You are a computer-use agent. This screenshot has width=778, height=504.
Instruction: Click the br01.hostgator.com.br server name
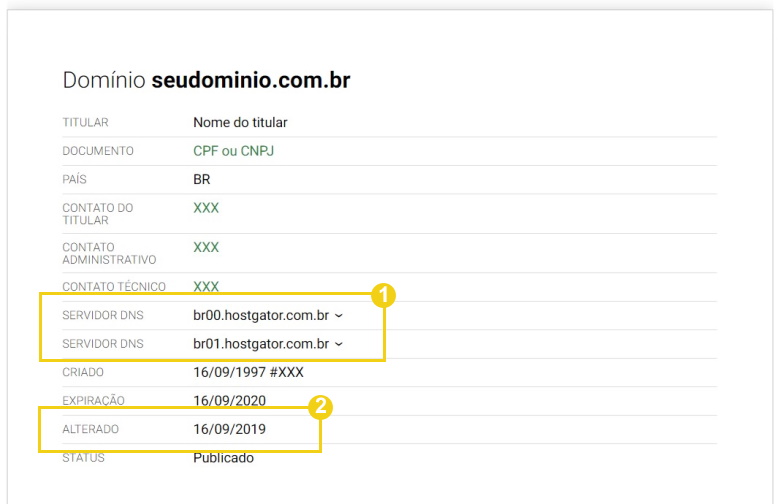261,344
